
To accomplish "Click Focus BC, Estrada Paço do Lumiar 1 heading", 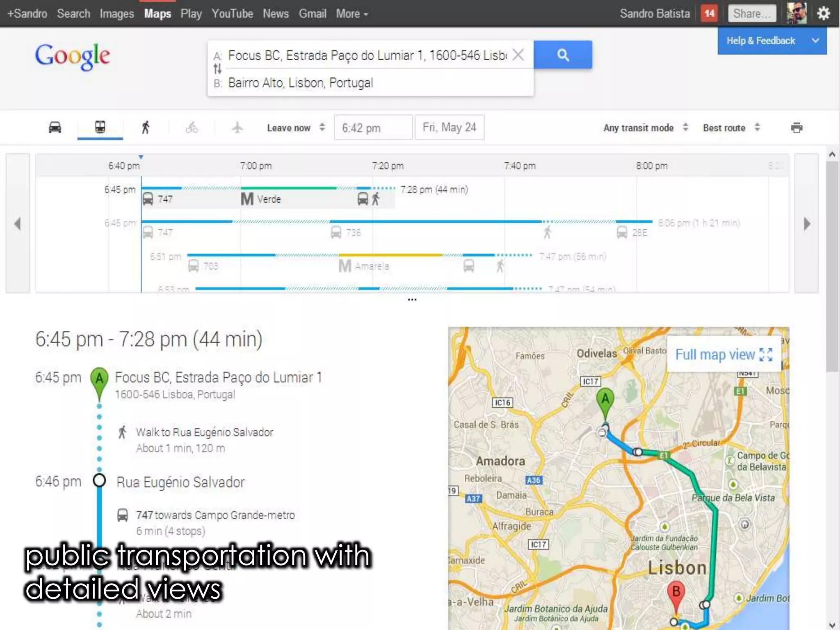I will pyautogui.click(x=219, y=377).
